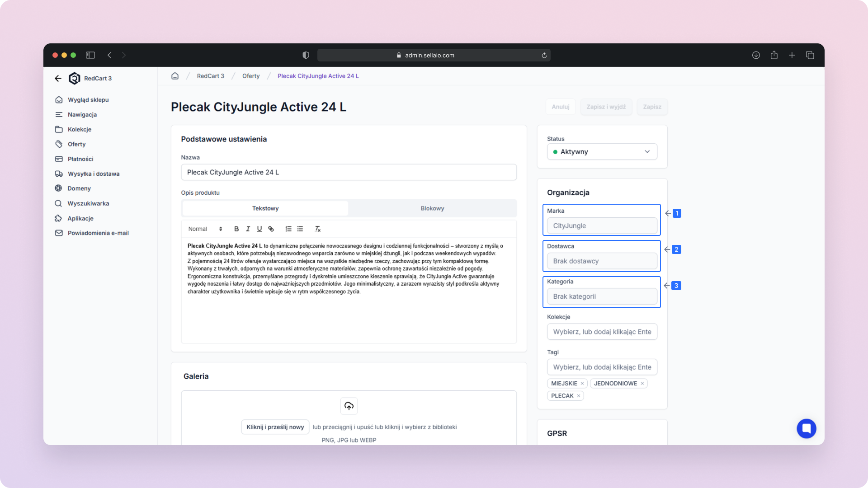Open Wysyłka i dostawa in sidebar
Image resolution: width=868 pixels, height=488 pixels.
coord(93,174)
